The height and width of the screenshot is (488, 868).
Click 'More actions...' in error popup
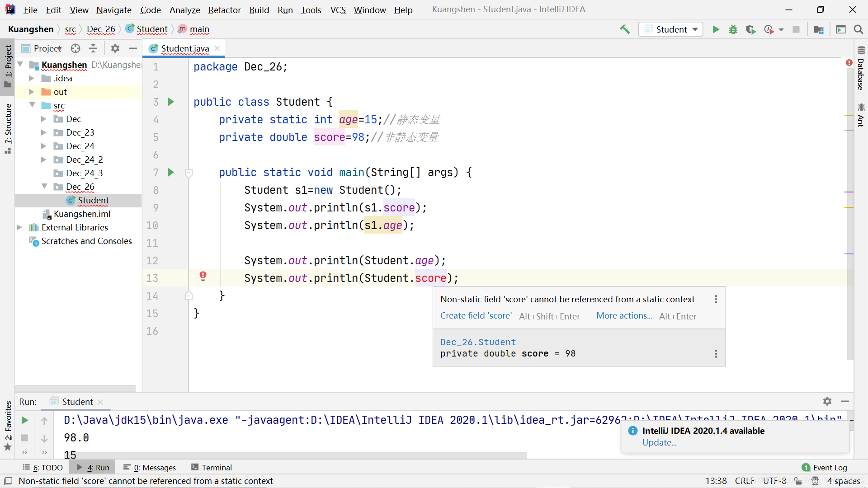coord(623,316)
